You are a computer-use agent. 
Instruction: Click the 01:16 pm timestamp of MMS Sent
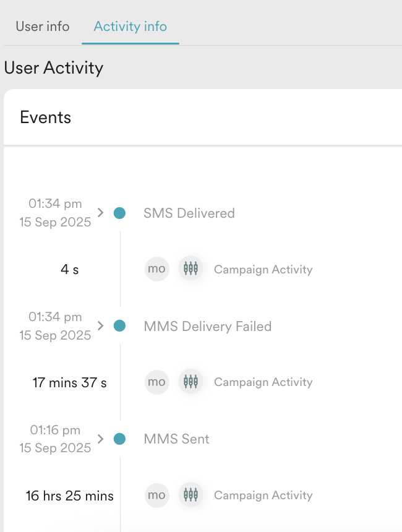(54, 430)
